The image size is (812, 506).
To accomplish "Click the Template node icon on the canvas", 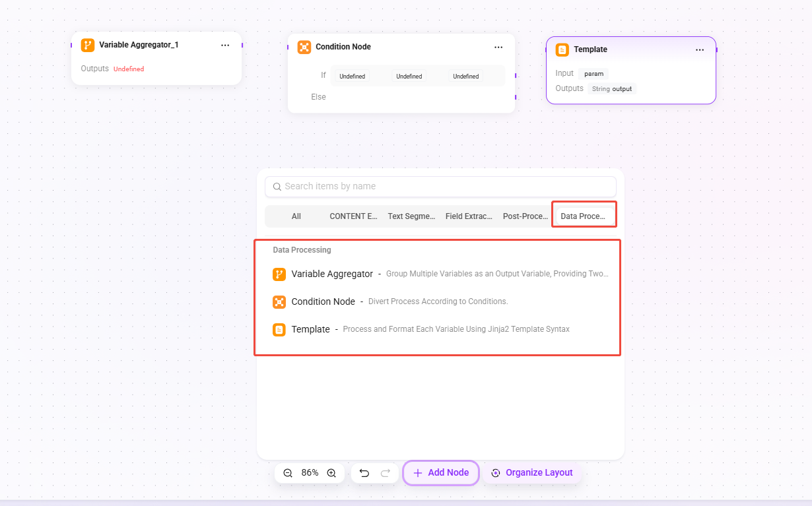I will 562,49.
